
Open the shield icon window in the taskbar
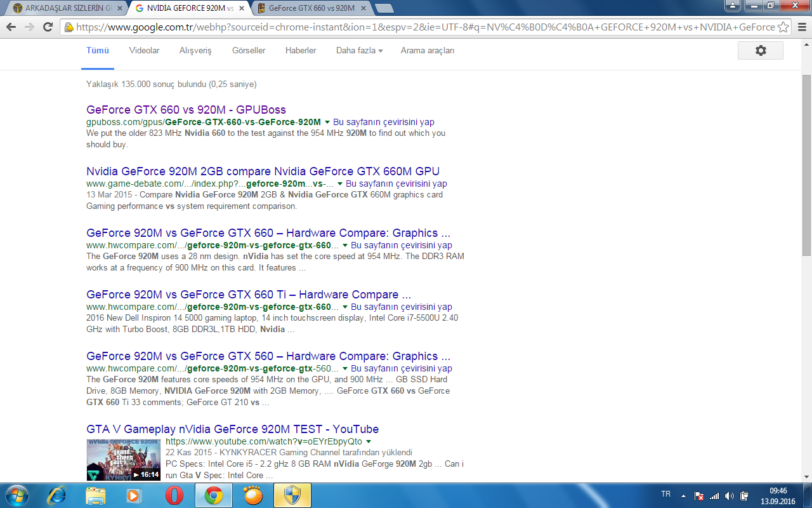[292, 495]
